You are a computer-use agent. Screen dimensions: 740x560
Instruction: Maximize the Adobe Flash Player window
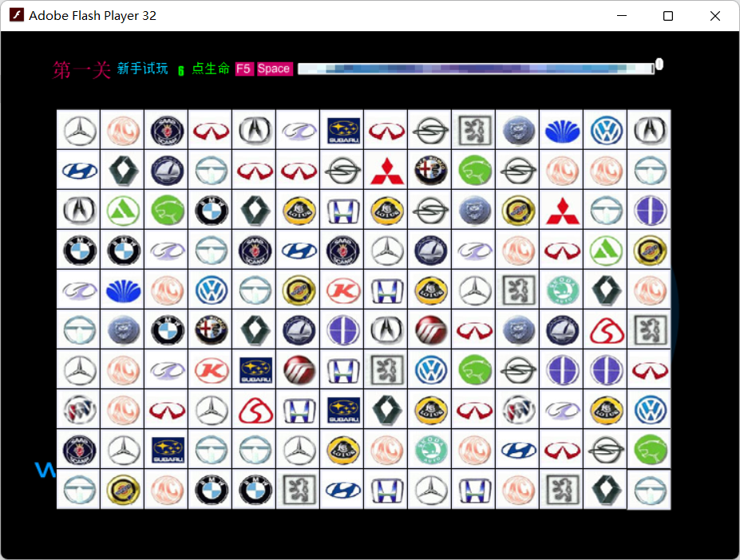point(668,16)
